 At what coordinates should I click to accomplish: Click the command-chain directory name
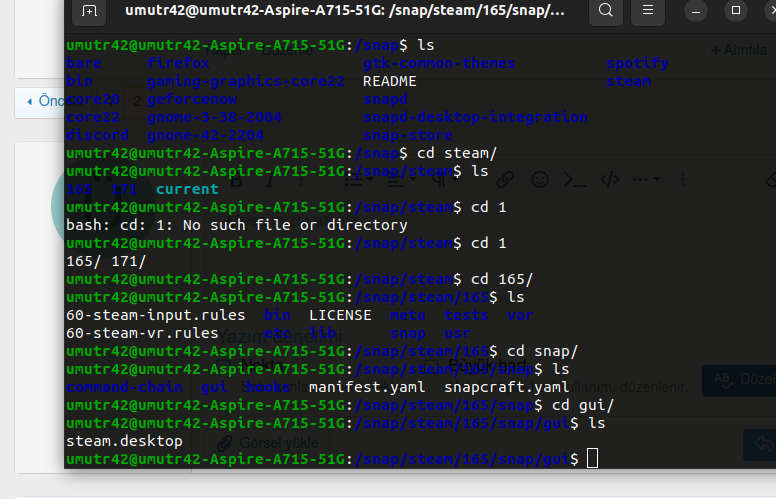124,387
